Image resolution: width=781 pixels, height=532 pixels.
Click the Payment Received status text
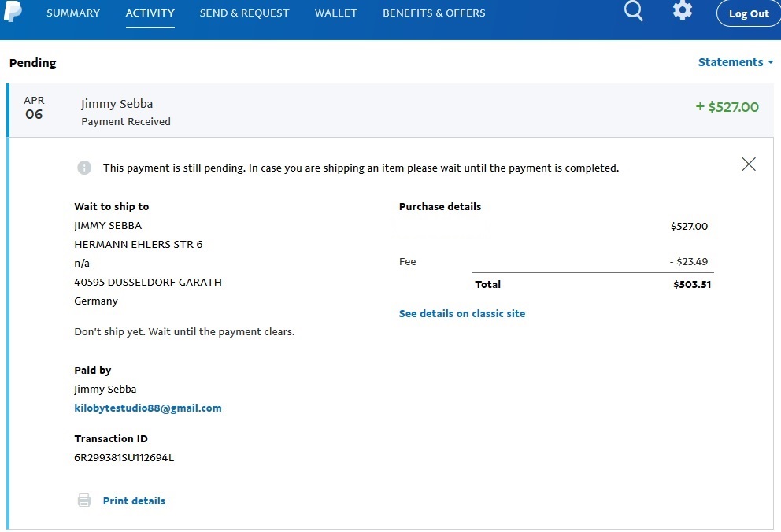(x=126, y=121)
